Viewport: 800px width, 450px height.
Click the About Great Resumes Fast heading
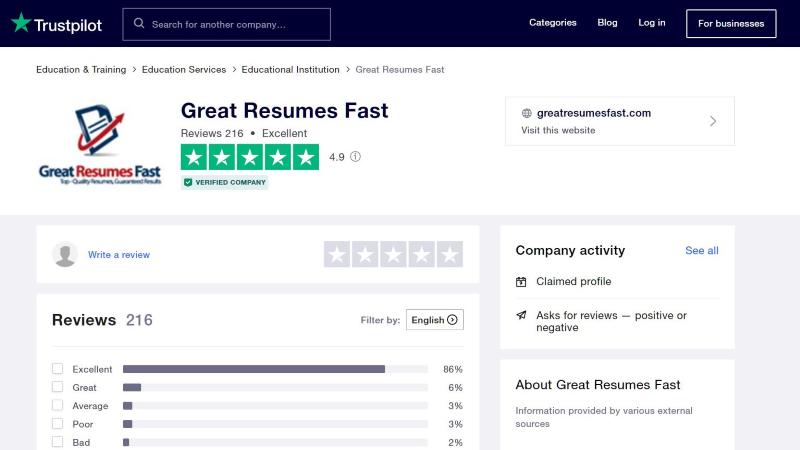click(597, 385)
